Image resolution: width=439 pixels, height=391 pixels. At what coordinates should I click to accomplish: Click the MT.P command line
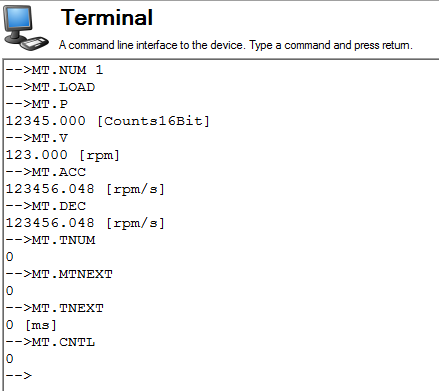tap(37, 104)
